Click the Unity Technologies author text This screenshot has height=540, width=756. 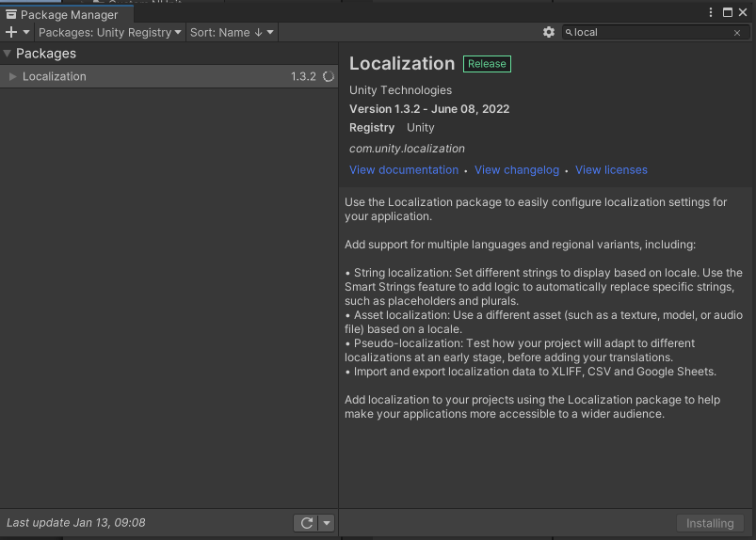[400, 90]
